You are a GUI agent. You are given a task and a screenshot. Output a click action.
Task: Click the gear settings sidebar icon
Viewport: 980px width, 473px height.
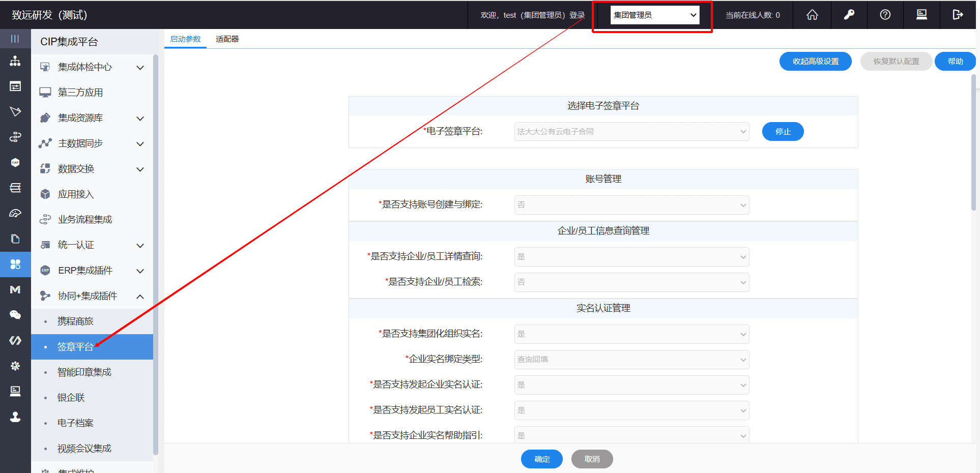(x=15, y=366)
